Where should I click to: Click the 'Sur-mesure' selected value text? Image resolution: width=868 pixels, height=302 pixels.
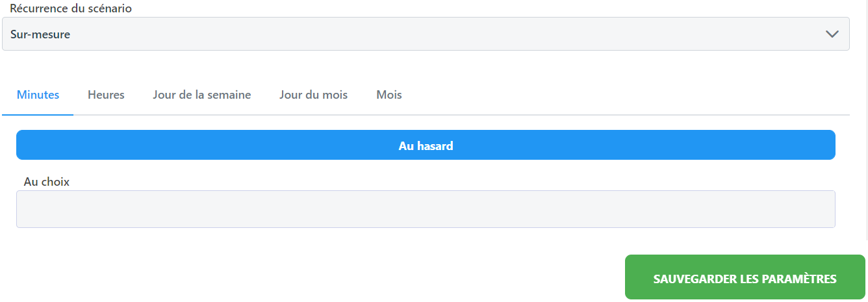pyautogui.click(x=40, y=34)
